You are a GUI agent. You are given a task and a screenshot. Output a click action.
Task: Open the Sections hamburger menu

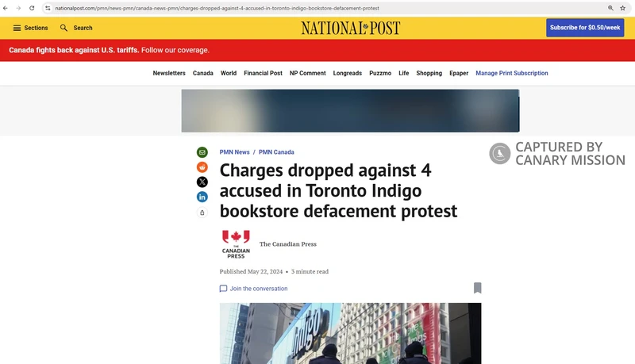[x=30, y=28]
